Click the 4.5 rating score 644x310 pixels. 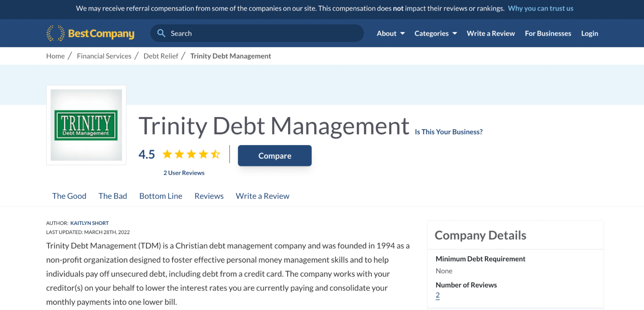(147, 155)
